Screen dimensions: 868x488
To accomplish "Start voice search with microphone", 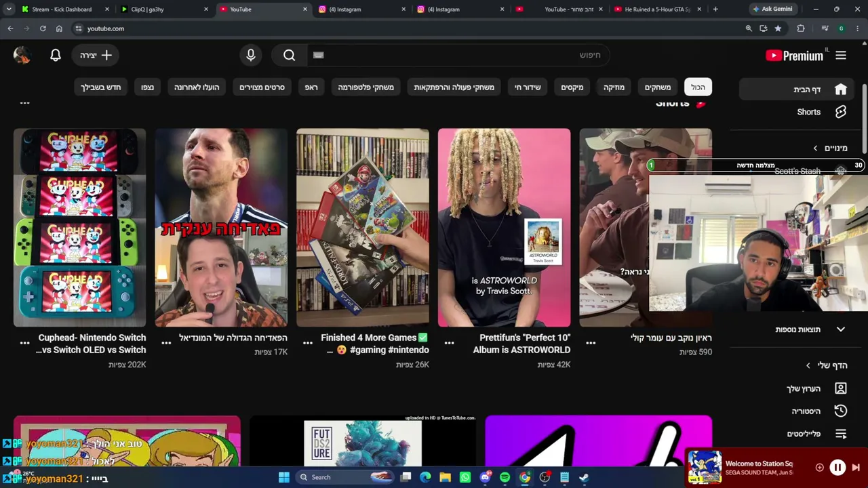I will pos(251,56).
